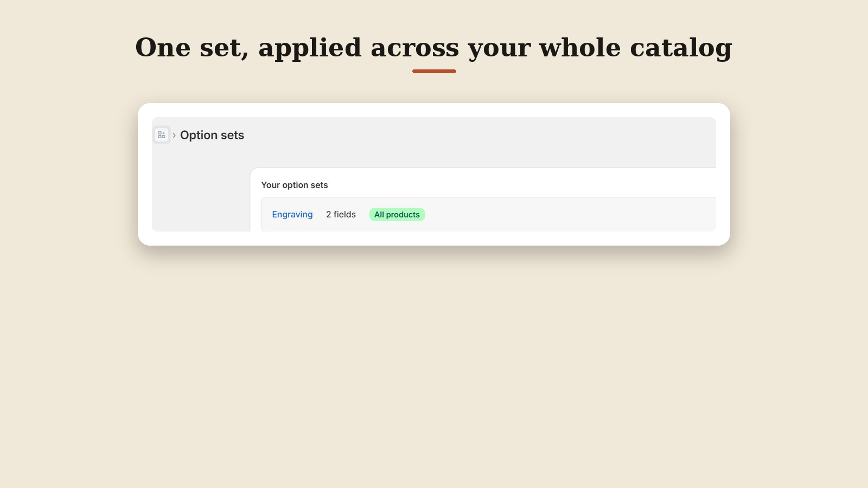This screenshot has height=488, width=868.
Task: Click the app grid icon in breadcrumb
Action: point(162,135)
